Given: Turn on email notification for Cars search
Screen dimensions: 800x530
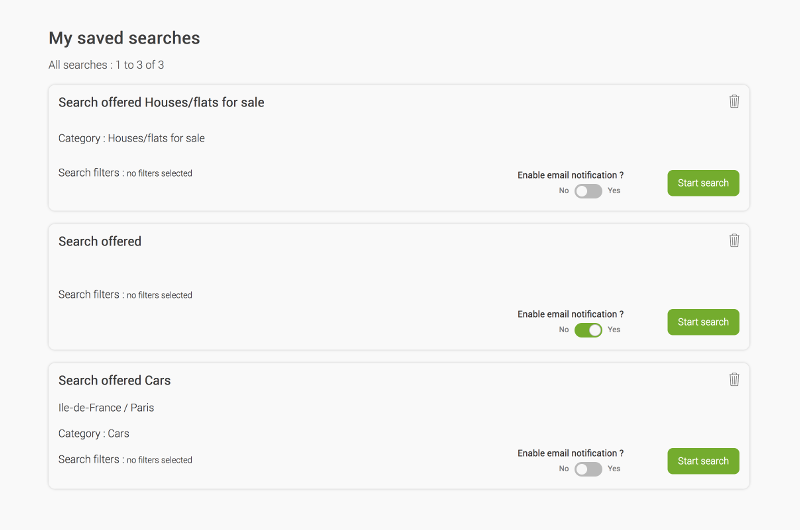Looking at the screenshot, I should 588,469.
